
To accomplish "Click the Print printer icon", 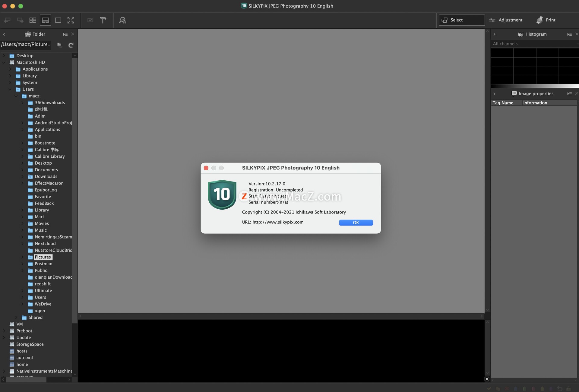I will pos(539,20).
